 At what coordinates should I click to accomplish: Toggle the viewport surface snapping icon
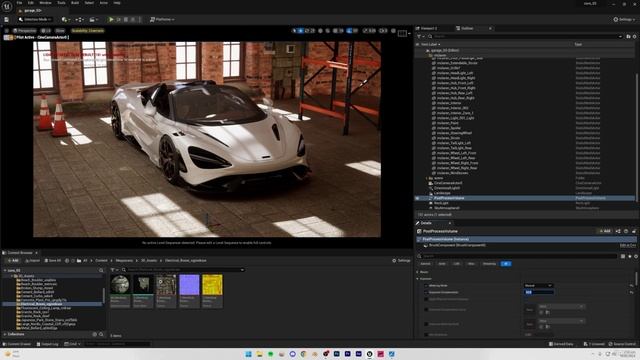[x=327, y=31]
